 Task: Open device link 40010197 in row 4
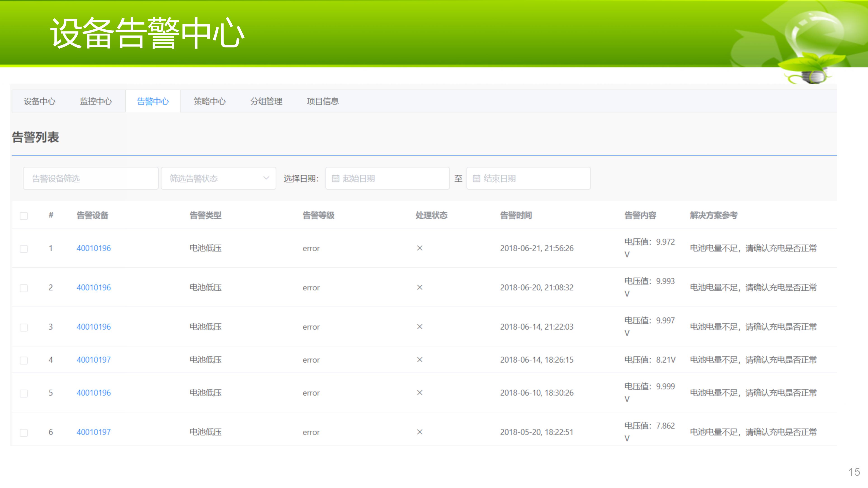click(x=93, y=360)
